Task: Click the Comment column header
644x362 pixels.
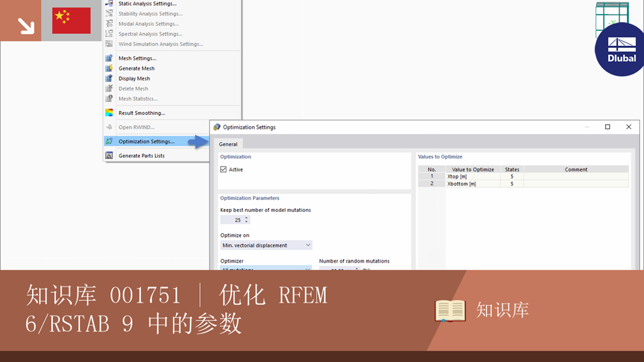Action: [x=576, y=170]
